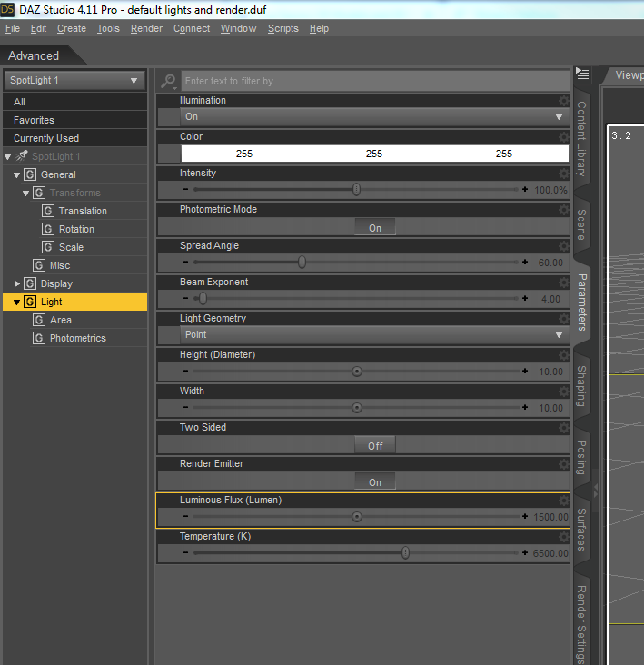This screenshot has height=665, width=644.
Task: Toggle the Two Sided Off button
Action: (375, 445)
